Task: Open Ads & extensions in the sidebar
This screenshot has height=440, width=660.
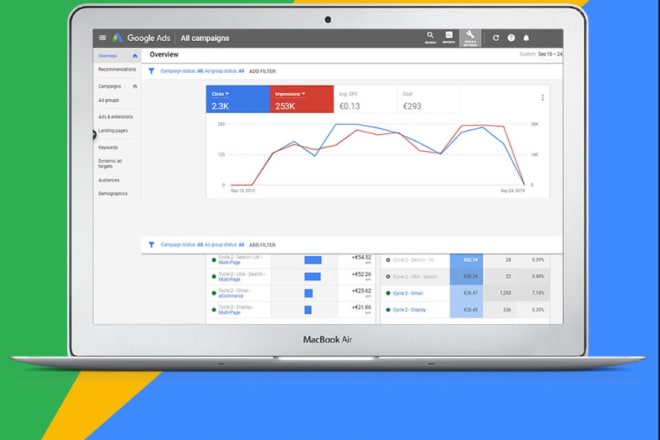Action: click(x=115, y=117)
